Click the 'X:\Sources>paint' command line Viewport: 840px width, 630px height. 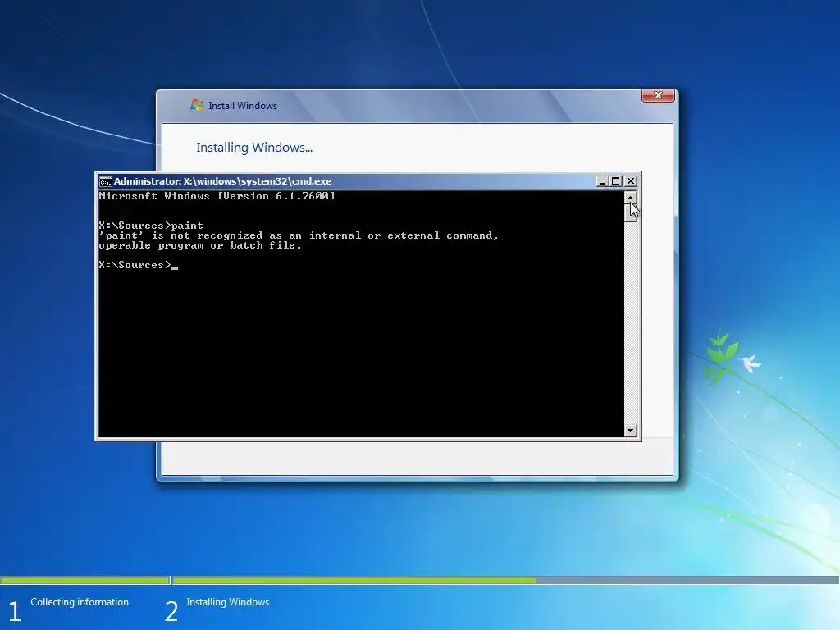(151, 226)
